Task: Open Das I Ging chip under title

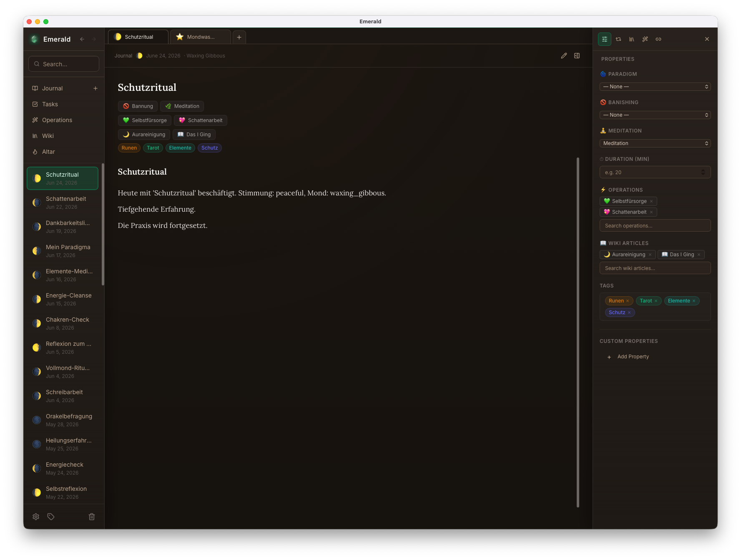Action: (194, 135)
